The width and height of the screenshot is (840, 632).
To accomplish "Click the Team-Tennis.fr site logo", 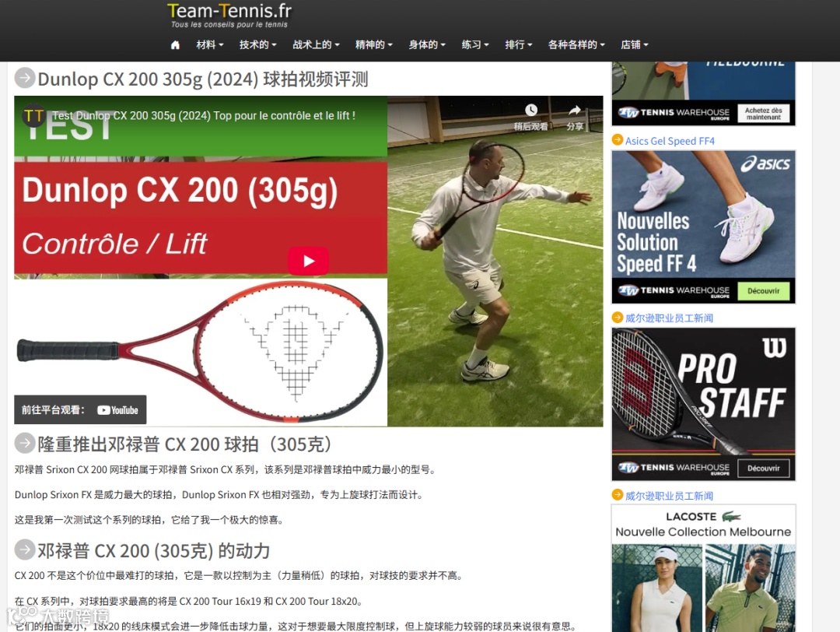I will point(229,15).
